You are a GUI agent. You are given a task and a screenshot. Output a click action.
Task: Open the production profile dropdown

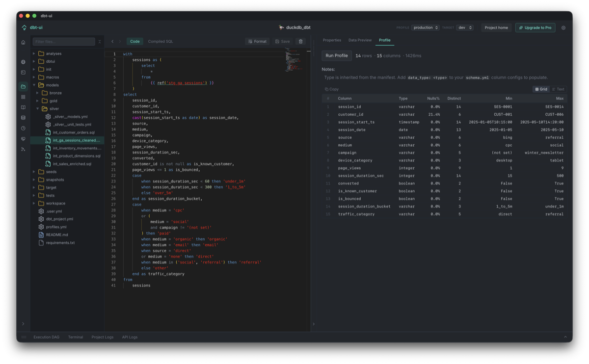(426, 28)
